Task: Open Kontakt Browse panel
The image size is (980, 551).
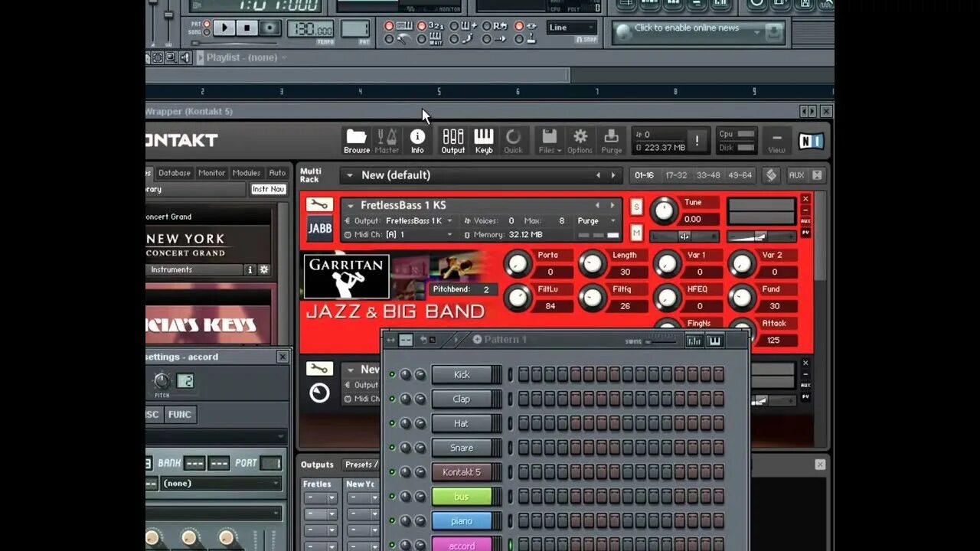Action: tap(357, 141)
